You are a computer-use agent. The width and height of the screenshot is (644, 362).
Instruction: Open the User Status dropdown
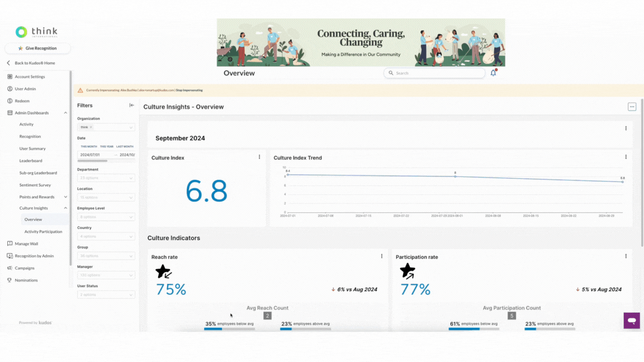(x=106, y=295)
